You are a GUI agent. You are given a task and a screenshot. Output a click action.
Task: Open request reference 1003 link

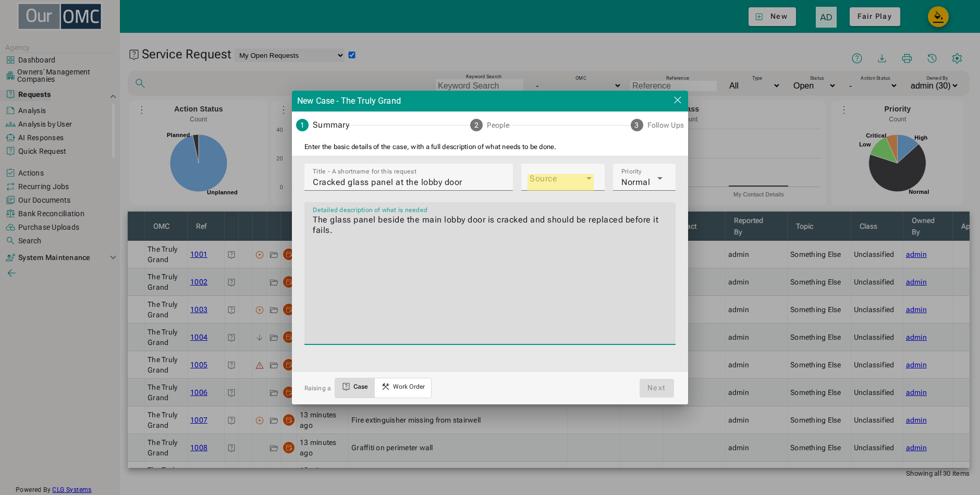(x=199, y=310)
